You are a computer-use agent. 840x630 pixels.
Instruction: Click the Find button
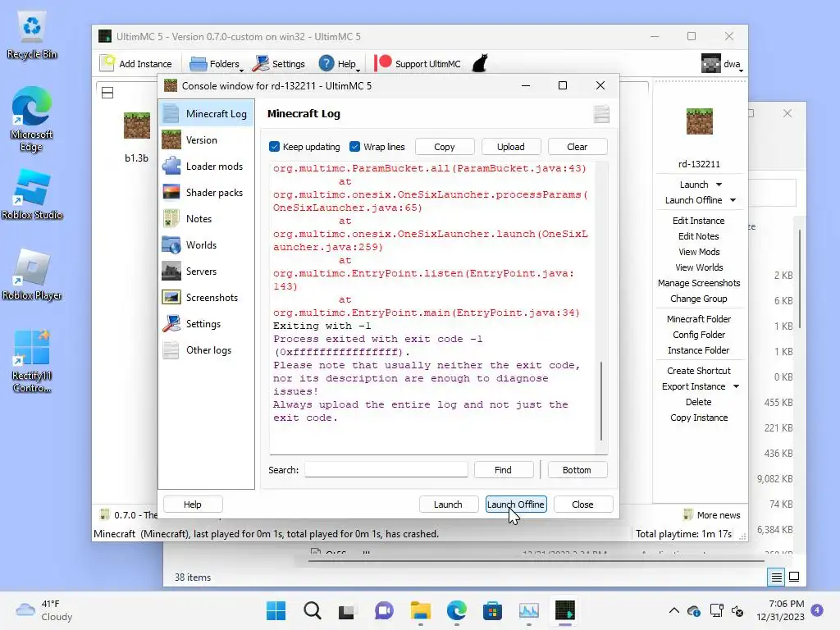tap(503, 470)
